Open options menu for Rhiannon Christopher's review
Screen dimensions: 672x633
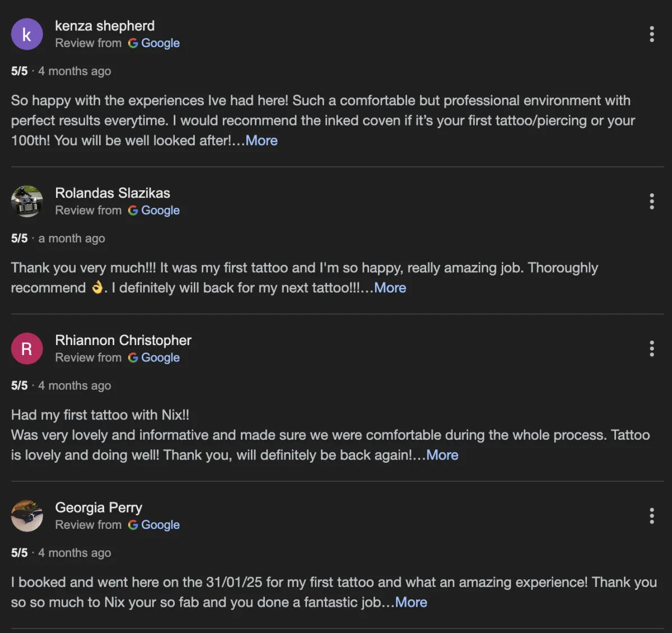(x=652, y=348)
